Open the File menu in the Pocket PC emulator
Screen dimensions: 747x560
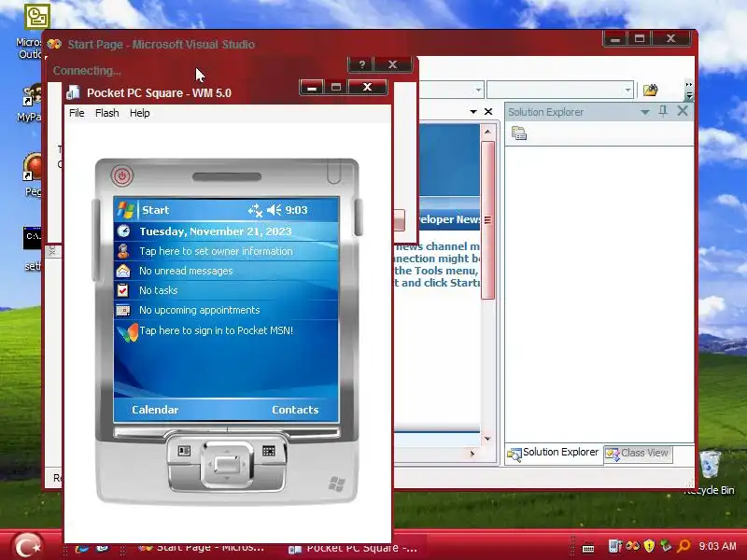click(x=77, y=113)
